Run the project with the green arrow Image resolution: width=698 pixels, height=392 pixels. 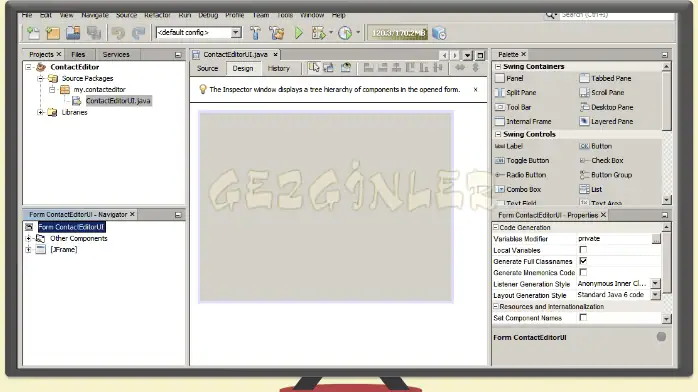(x=299, y=33)
